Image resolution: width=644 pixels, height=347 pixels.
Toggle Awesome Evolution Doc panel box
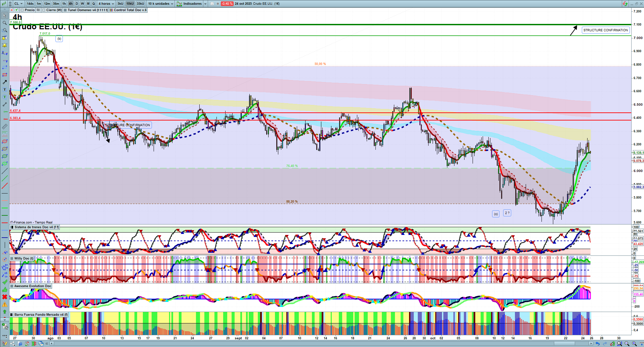pyautogui.click(x=12, y=286)
